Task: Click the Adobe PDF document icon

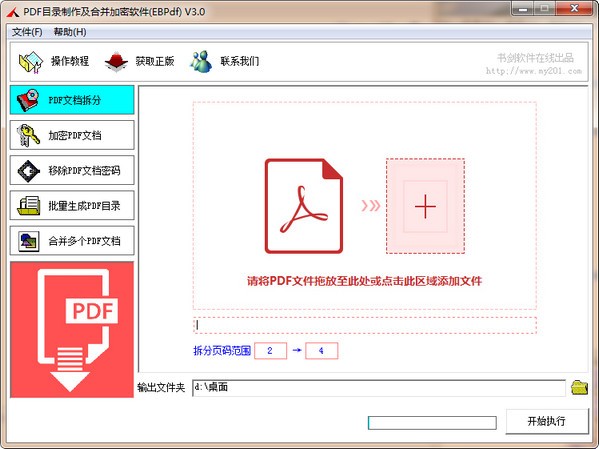Action: (304, 206)
